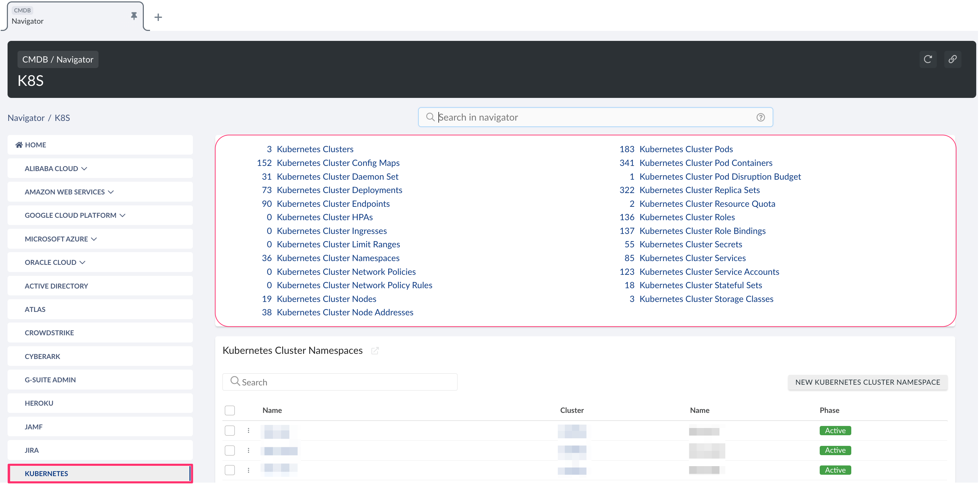Click the pin icon on the Navigator tab
This screenshot has height=484, width=980.
(x=134, y=15)
